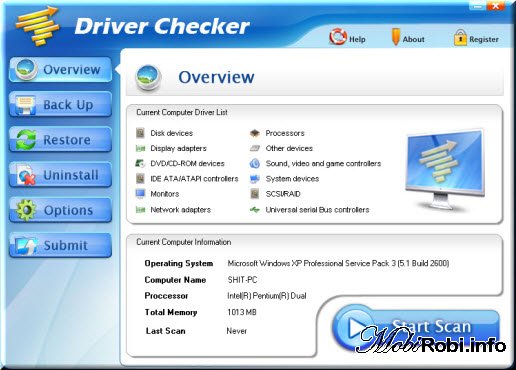Click the About pencil icon
Screen dimensions: 516x370
click(x=395, y=37)
